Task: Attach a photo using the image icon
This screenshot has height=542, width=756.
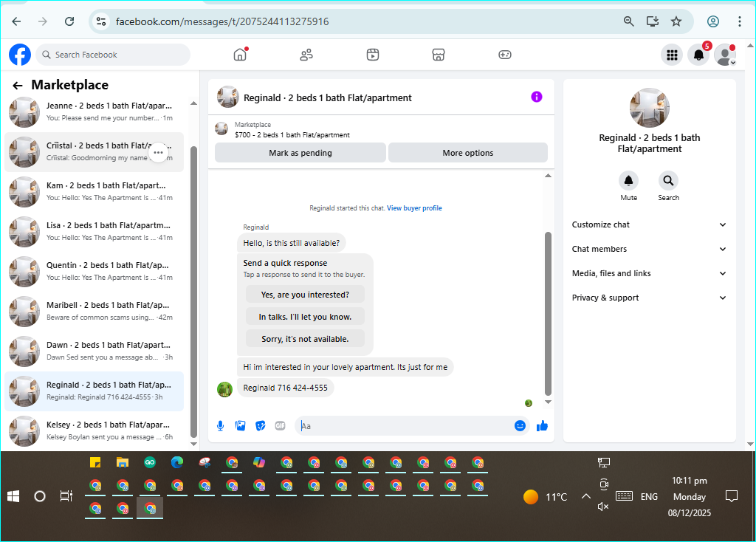Action: 240,426
